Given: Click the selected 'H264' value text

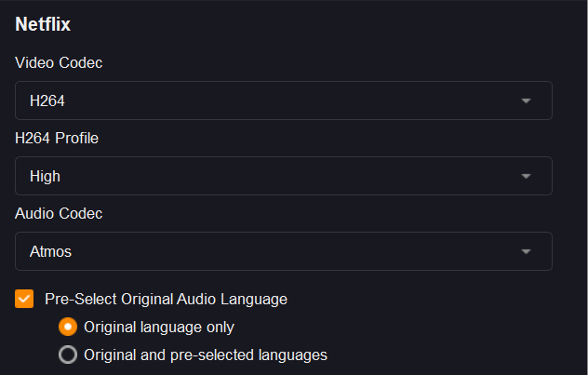Looking at the screenshot, I should point(47,100).
